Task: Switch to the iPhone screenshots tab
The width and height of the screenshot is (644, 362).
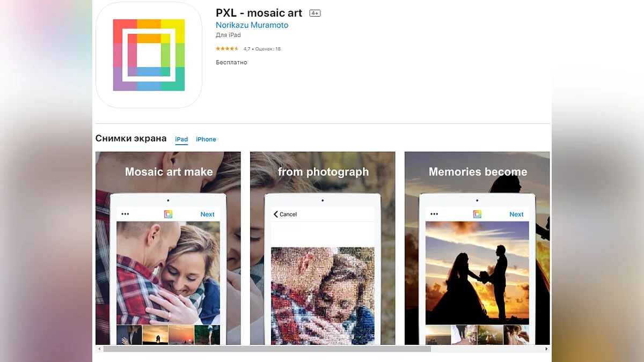Action: (x=206, y=139)
